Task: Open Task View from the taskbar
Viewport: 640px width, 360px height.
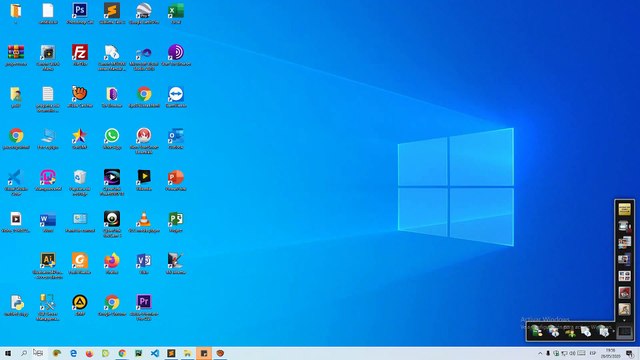Action: coord(38,353)
